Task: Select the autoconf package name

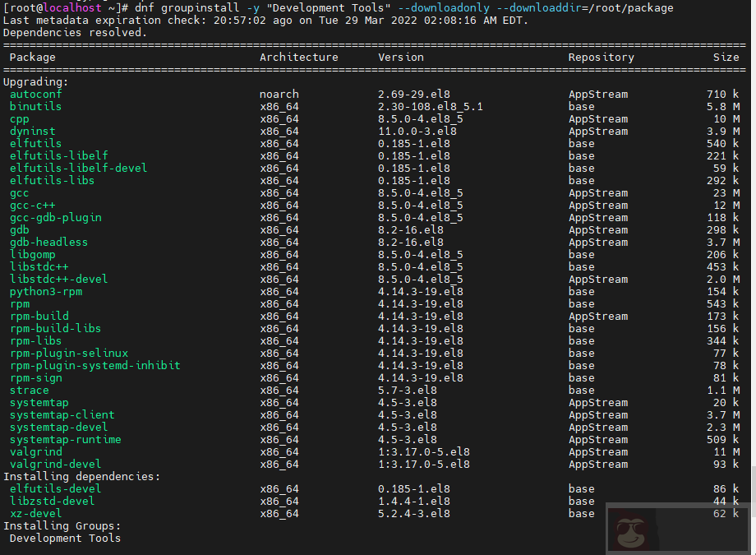Action: (35, 94)
